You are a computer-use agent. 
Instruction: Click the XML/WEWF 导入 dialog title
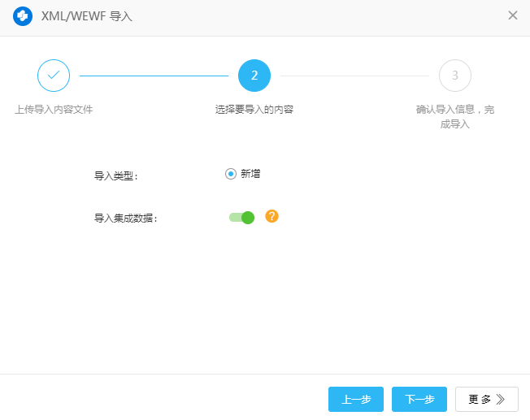pos(87,16)
